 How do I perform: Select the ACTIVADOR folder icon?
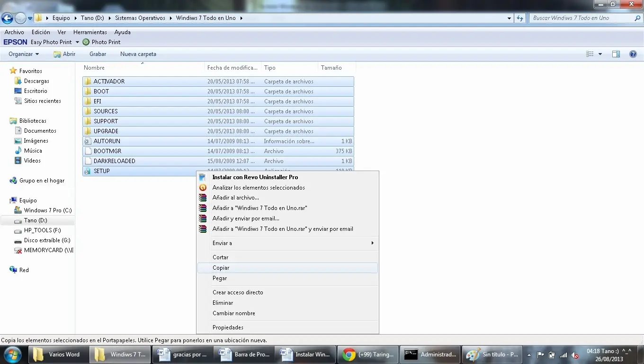coord(88,82)
